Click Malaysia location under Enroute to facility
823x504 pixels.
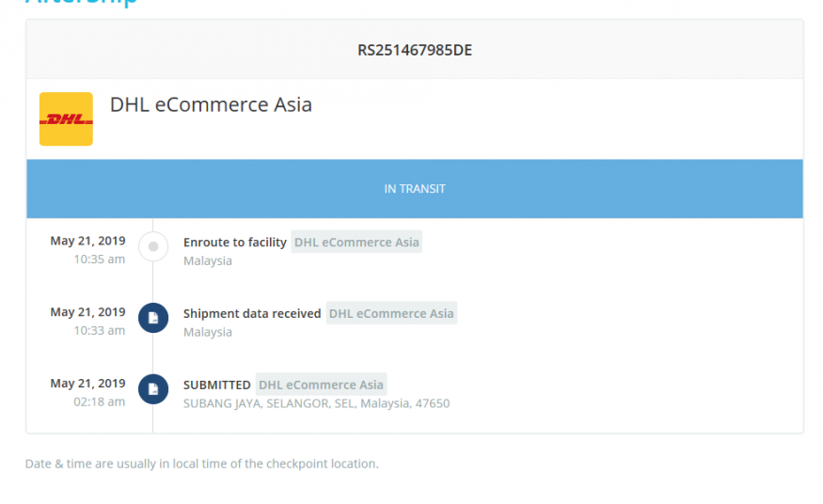click(208, 260)
